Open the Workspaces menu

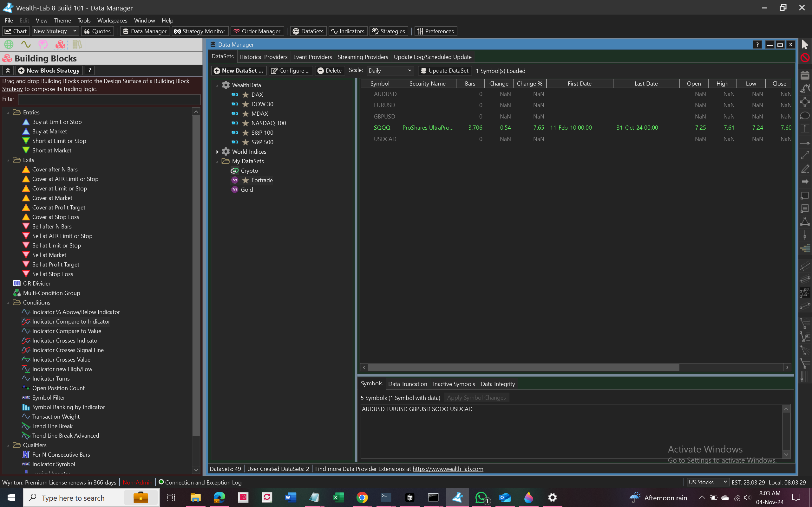pos(112,21)
